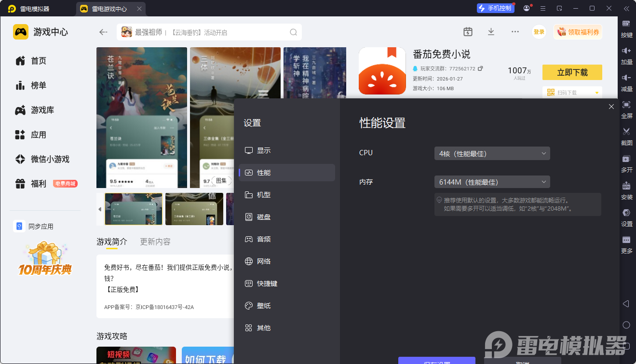Switch to 更新内容 tab
The width and height of the screenshot is (636, 364).
(x=155, y=242)
